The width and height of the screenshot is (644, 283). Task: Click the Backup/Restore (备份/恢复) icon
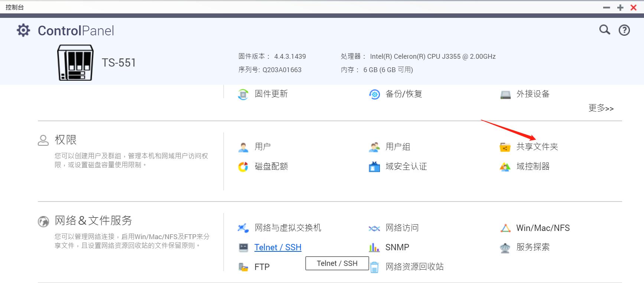pos(374,94)
